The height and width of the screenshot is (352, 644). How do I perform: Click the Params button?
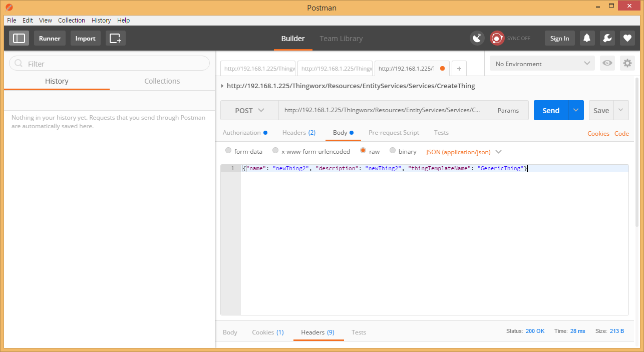(x=508, y=110)
